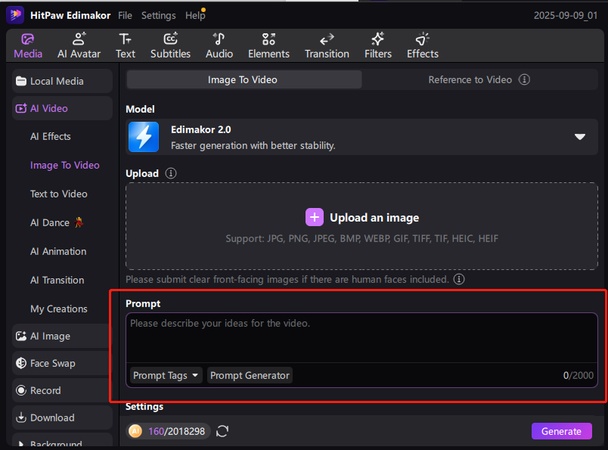
Task: Click the Edimakor 2.0 model name
Action: [x=201, y=129]
